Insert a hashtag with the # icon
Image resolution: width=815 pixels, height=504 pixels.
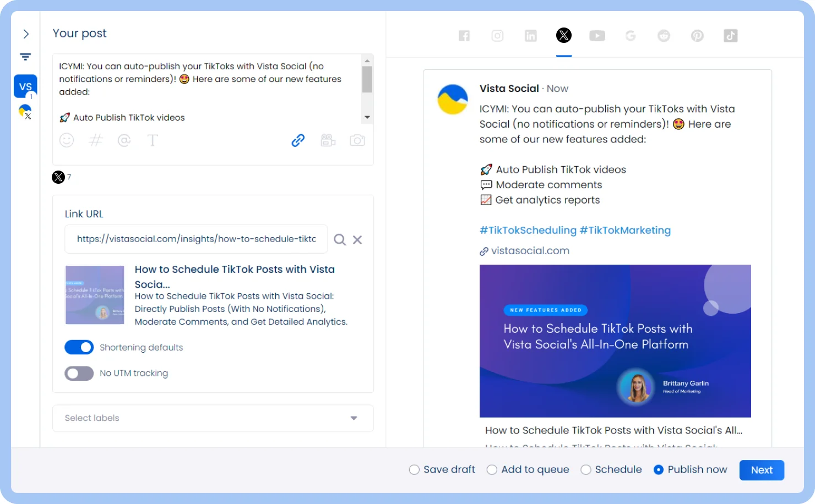click(x=96, y=140)
